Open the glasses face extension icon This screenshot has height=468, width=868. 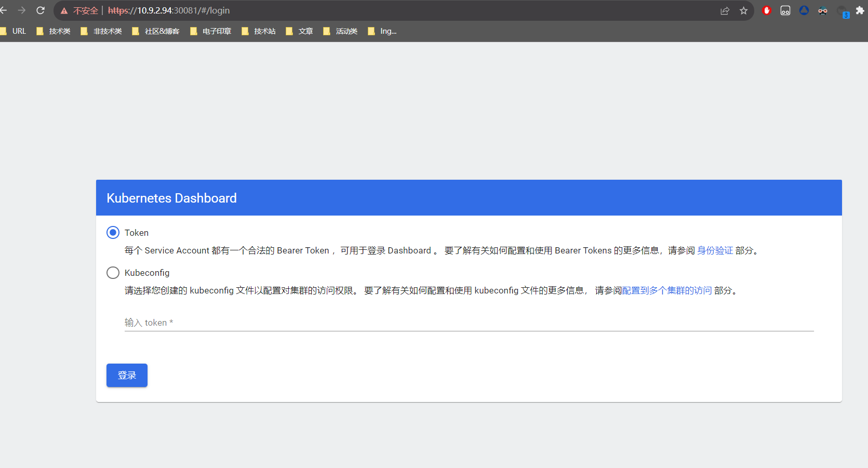823,10
